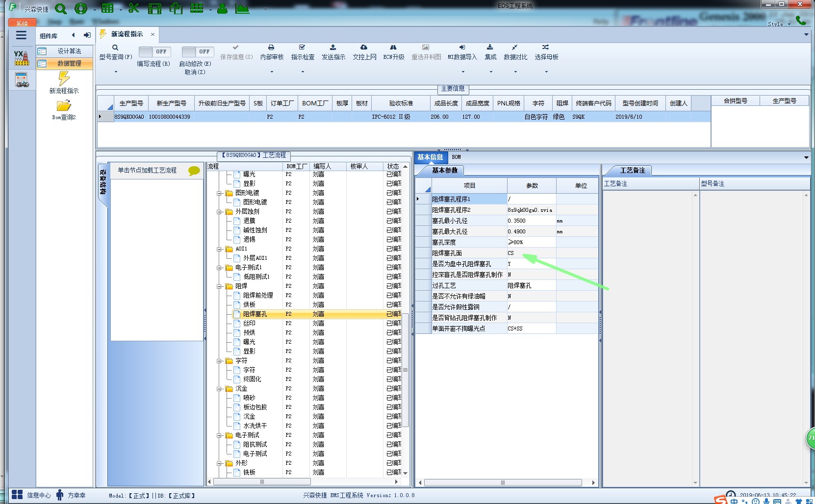
Task: Click the green phone icon at top right
Action: click(x=801, y=20)
